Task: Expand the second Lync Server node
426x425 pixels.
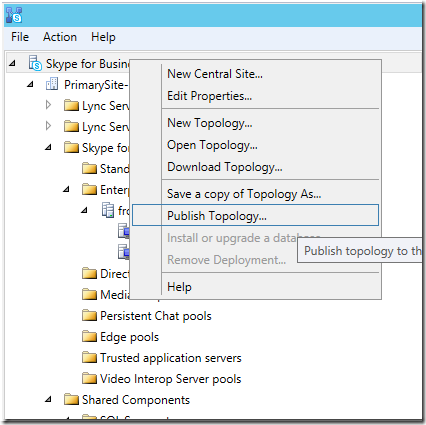Action: click(x=48, y=126)
